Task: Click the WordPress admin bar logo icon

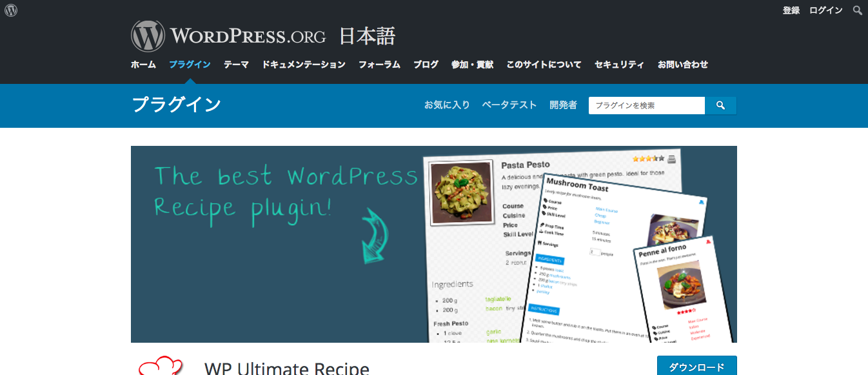Action: click(11, 10)
